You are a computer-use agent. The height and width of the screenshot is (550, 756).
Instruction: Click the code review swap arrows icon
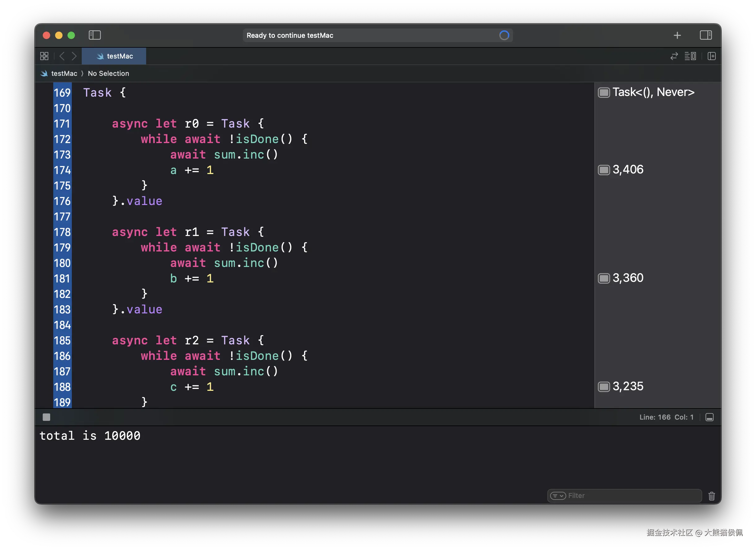[x=674, y=56]
